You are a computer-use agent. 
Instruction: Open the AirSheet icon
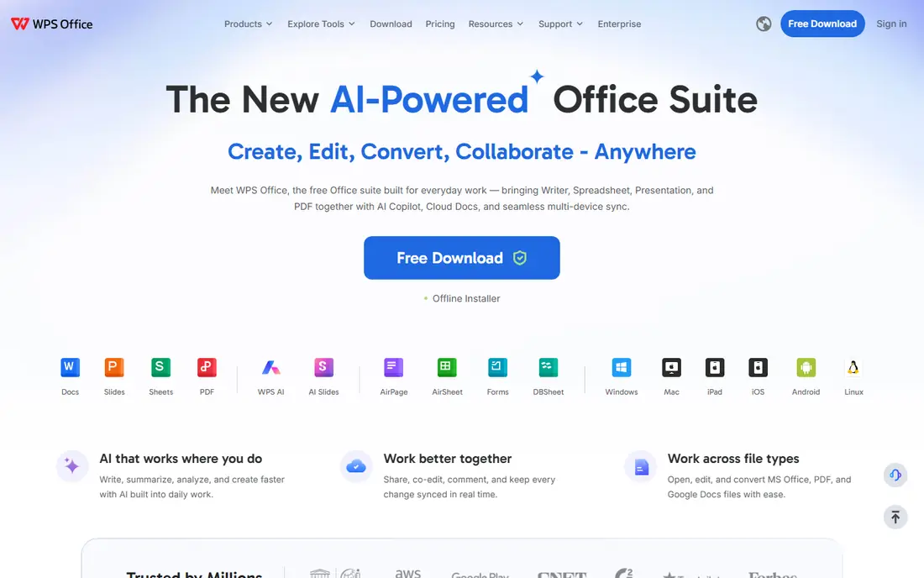click(447, 368)
